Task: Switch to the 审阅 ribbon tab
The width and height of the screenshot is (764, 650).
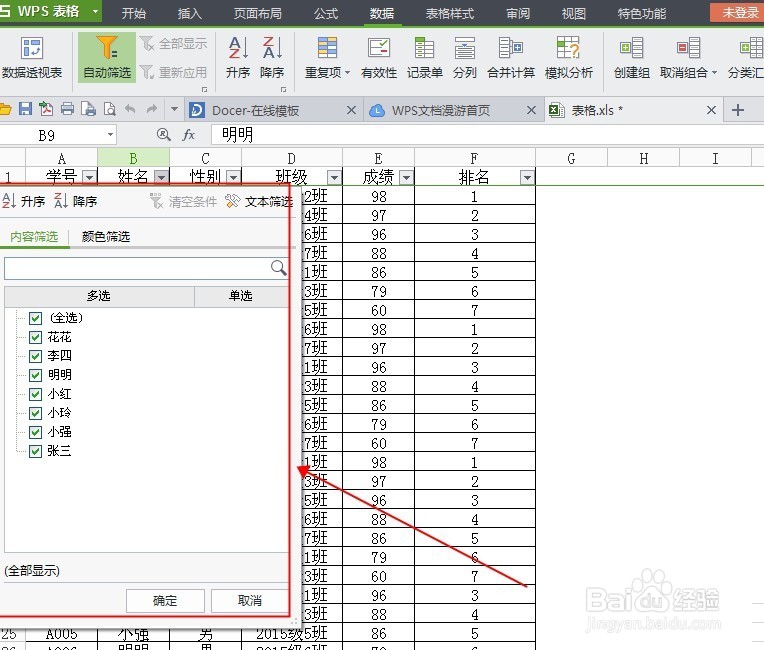Action: pos(518,13)
